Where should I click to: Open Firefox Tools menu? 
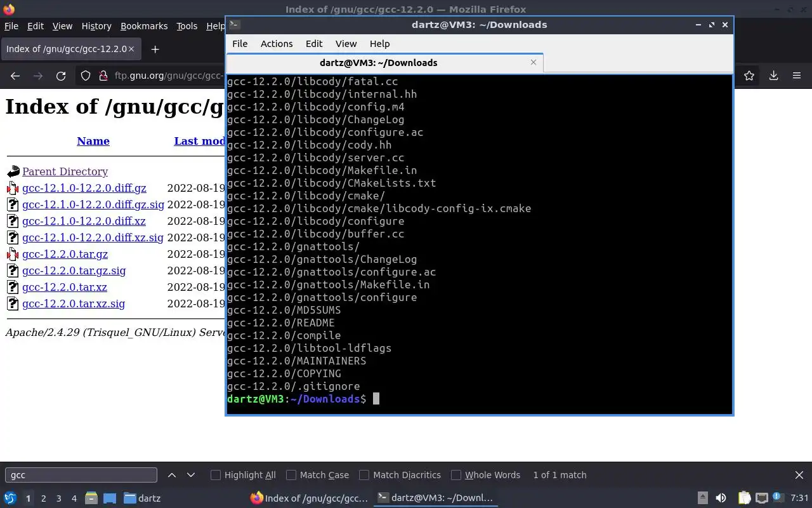[187, 26]
